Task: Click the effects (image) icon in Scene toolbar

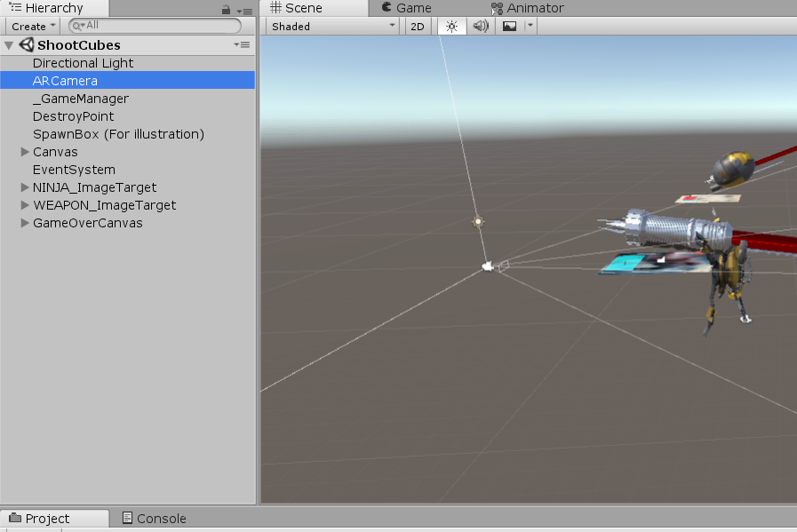Action: coord(508,26)
